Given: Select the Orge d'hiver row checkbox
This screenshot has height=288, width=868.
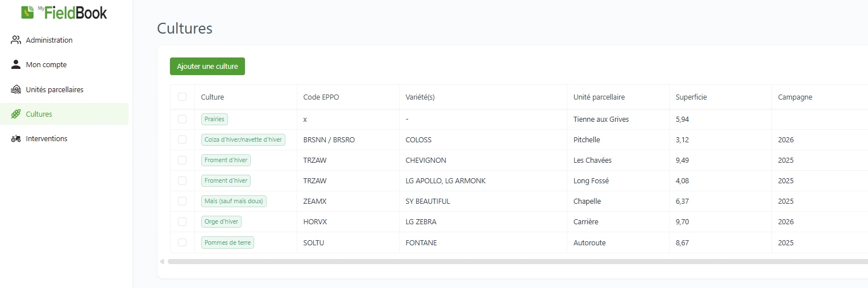Looking at the screenshot, I should pos(182,222).
